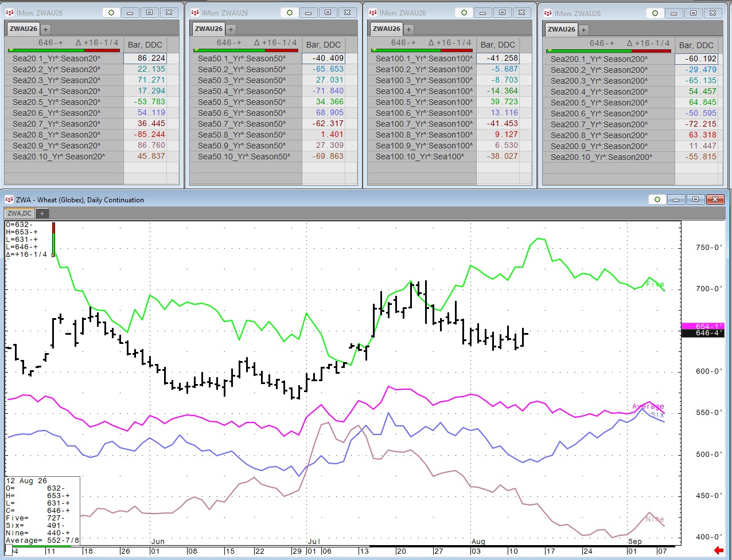Select the Sea50.4_Yr^:Season50^ row label
732x560 pixels.
pos(242,91)
